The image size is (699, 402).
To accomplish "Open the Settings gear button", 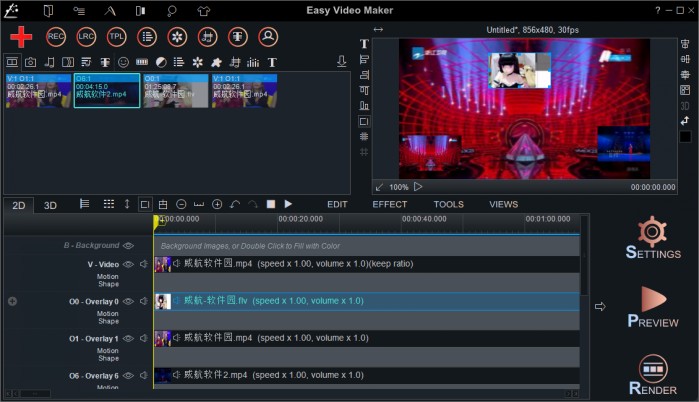I will coord(653,238).
